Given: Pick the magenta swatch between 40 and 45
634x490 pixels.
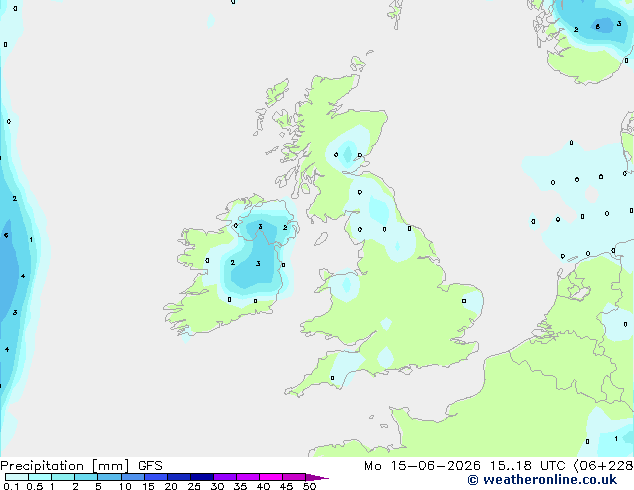Looking at the screenshot, I should coord(271,477).
